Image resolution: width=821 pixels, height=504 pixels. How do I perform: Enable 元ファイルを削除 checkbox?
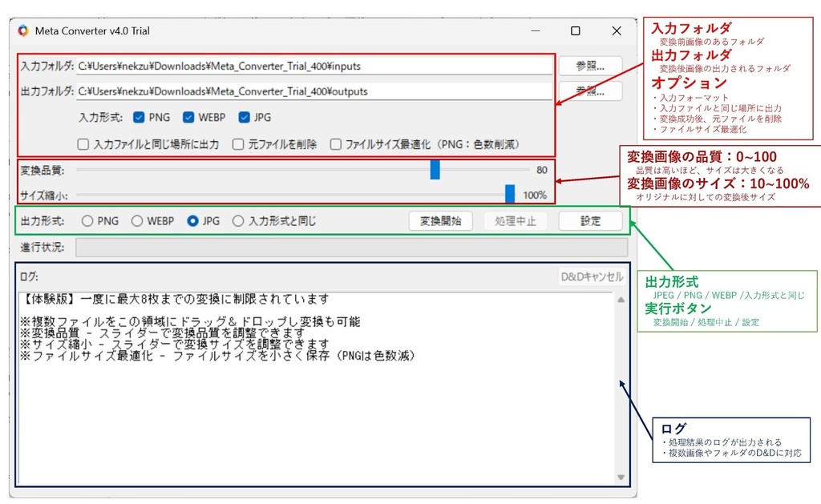(x=238, y=144)
